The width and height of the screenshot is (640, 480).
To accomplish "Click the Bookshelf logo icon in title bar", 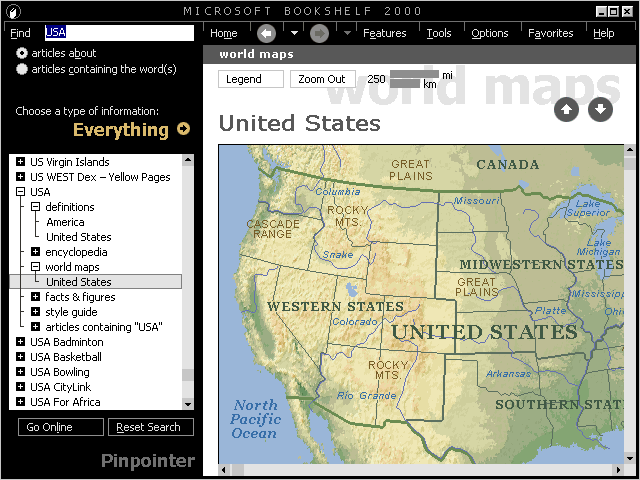I will 13,11.
